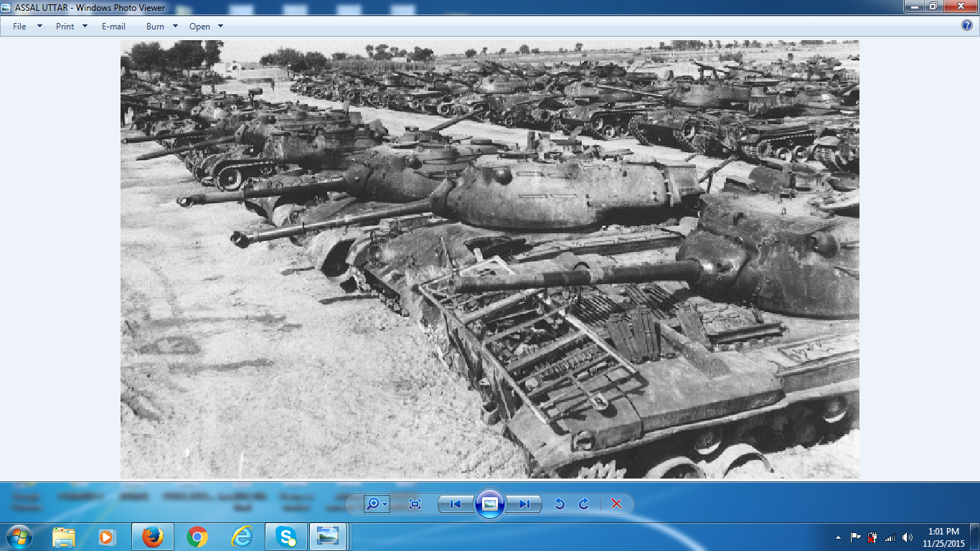Start the slide show with the center button
Viewport: 980px width, 551px height.
(490, 504)
